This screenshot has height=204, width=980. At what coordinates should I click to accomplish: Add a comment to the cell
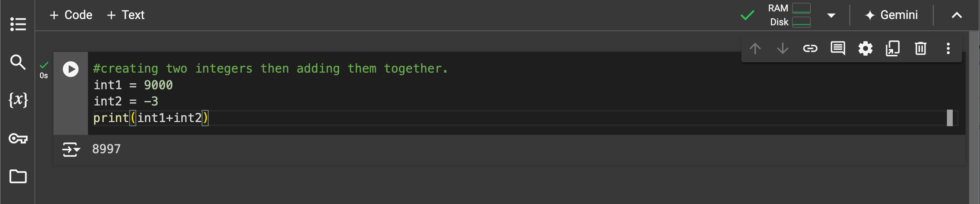pos(837,48)
